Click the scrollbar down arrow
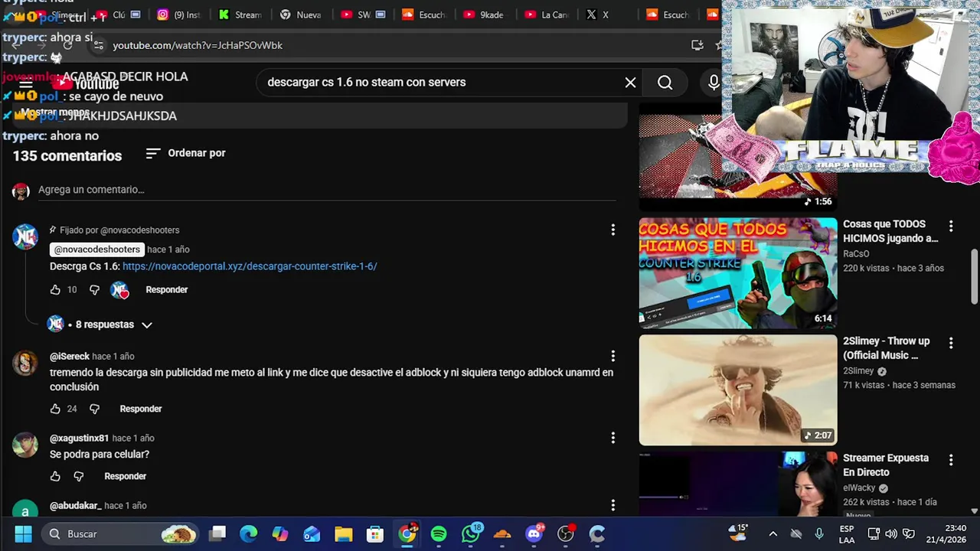980x551 pixels. (x=975, y=510)
